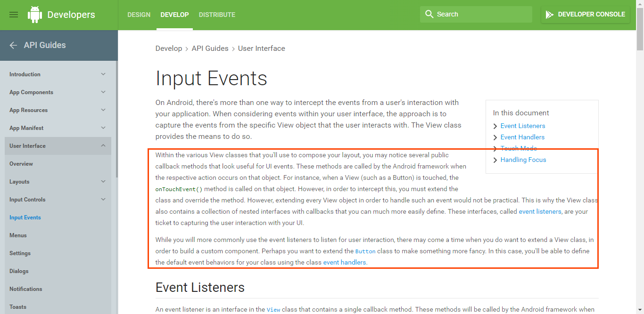Open the Developer Console button
Image resolution: width=644 pixels, height=314 pixels.
click(586, 15)
